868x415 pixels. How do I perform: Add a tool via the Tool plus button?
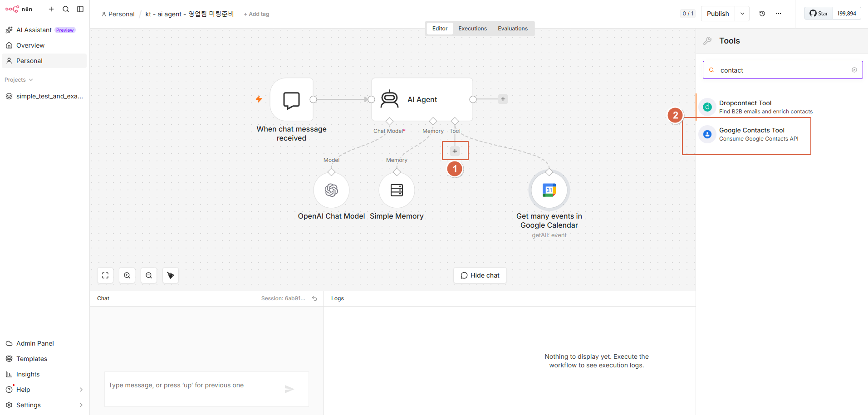tap(455, 151)
